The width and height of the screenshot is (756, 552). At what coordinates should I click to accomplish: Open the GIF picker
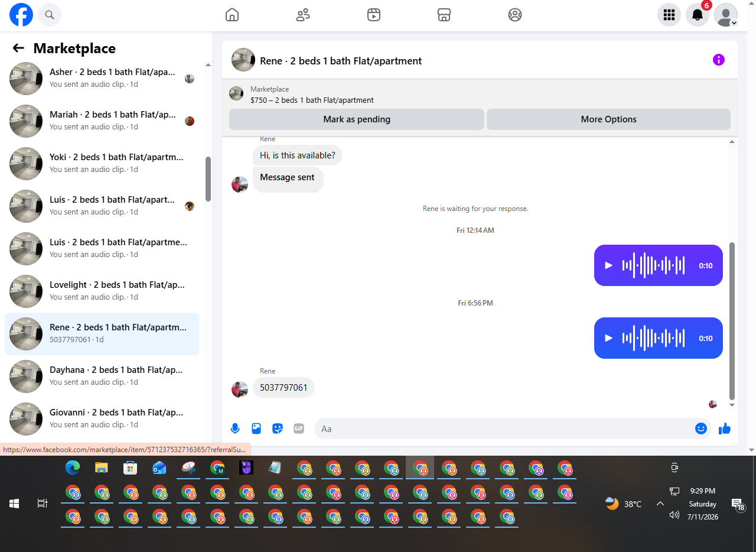click(299, 428)
